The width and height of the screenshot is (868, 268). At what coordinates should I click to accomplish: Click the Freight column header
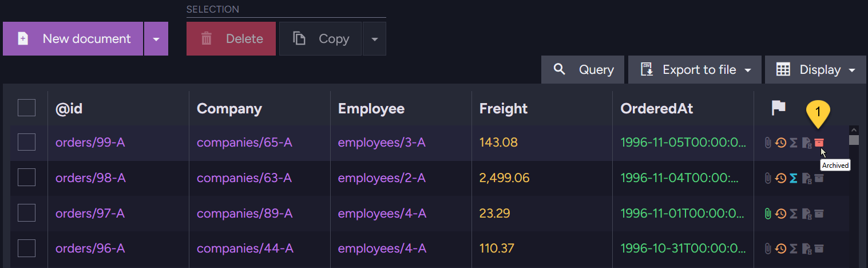(504, 108)
